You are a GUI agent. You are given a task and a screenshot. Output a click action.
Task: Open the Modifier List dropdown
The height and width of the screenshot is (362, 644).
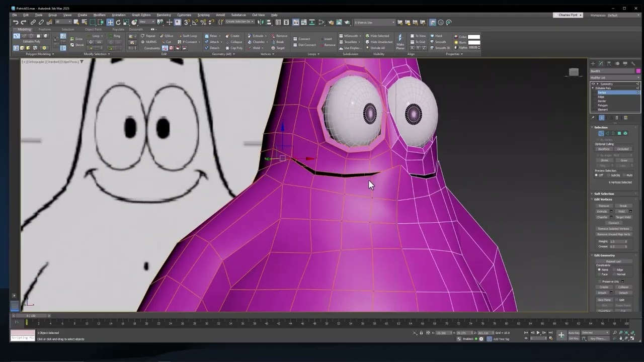pos(615,77)
